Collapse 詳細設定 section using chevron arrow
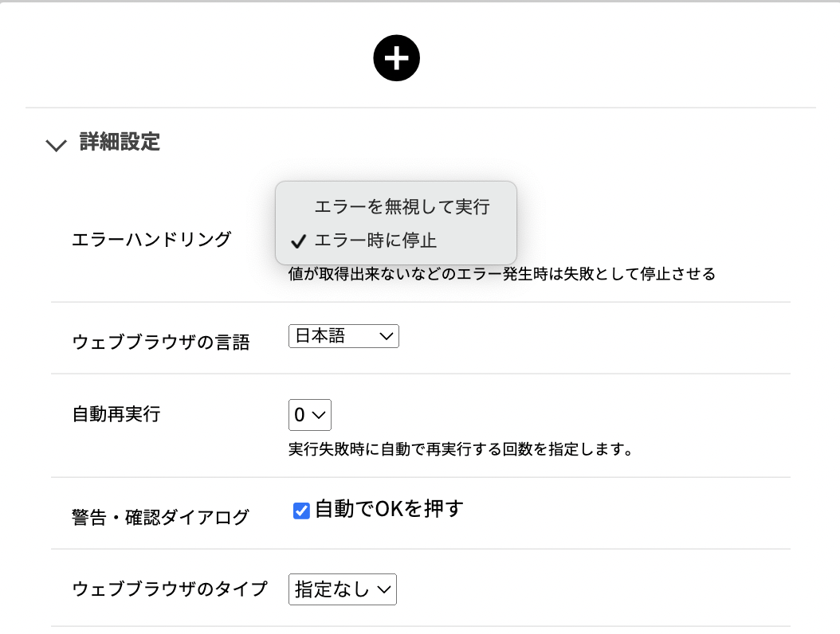 57,145
